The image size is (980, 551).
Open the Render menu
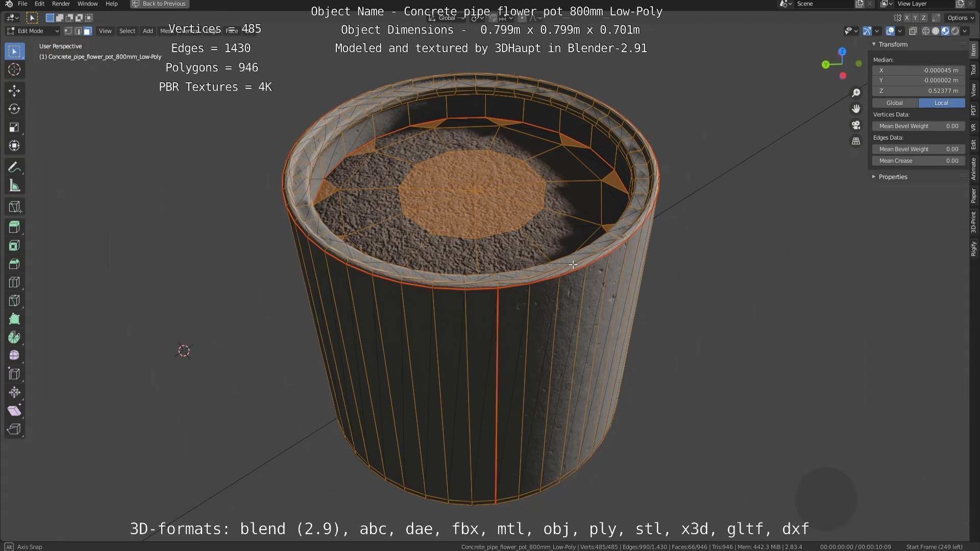(x=61, y=4)
